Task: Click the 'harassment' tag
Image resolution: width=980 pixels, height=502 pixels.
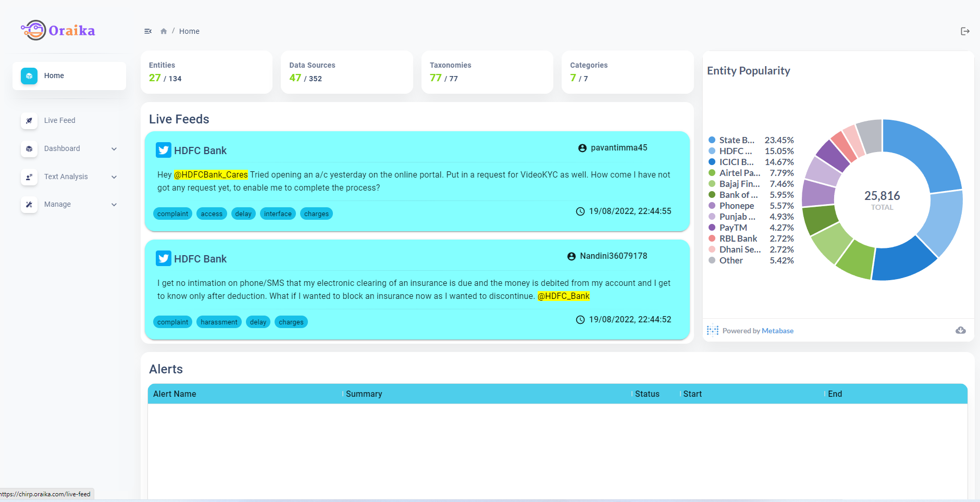Action: [219, 322]
